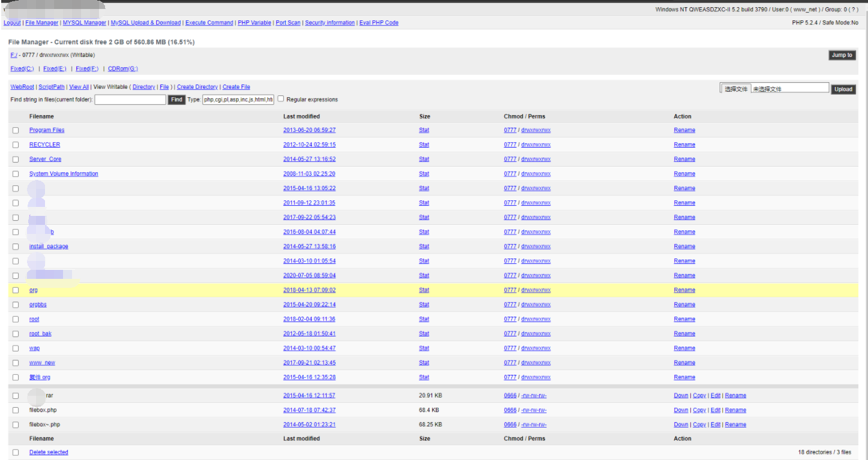Open the RECYCLER folder
The height and width of the screenshot is (460, 868).
44,145
